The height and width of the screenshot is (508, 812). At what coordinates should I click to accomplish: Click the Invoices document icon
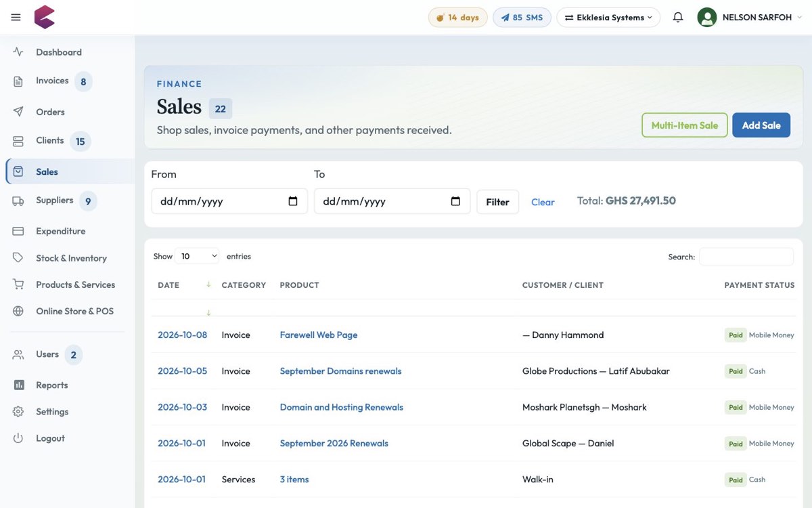(x=18, y=81)
